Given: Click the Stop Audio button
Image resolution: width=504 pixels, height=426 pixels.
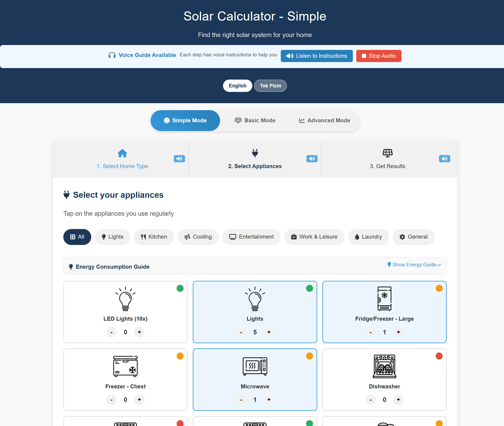Looking at the screenshot, I should (x=378, y=56).
